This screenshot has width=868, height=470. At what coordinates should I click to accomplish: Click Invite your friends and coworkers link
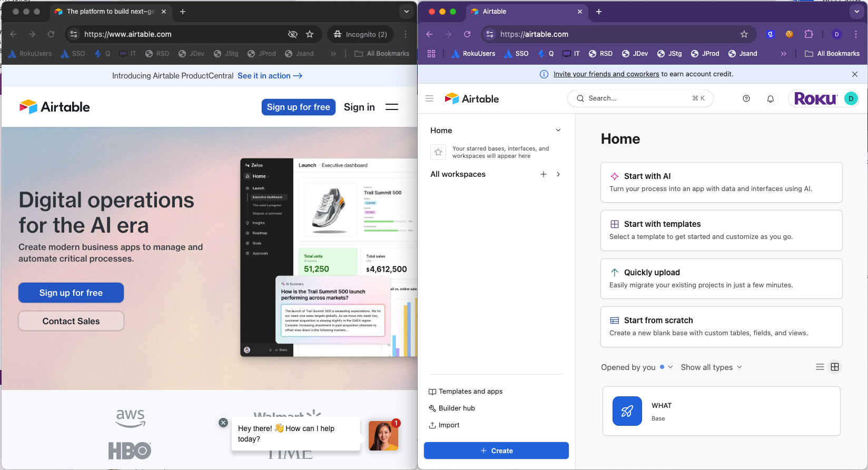(x=606, y=74)
